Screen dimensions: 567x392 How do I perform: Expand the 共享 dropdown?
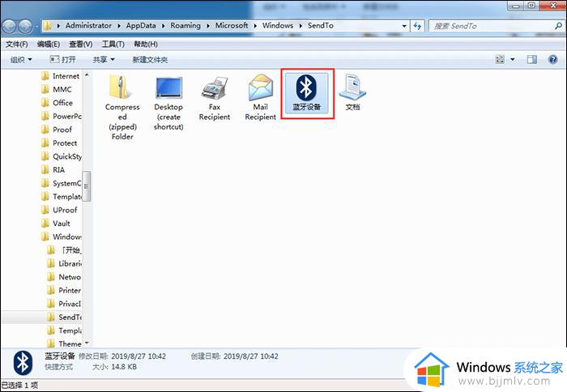[104, 60]
